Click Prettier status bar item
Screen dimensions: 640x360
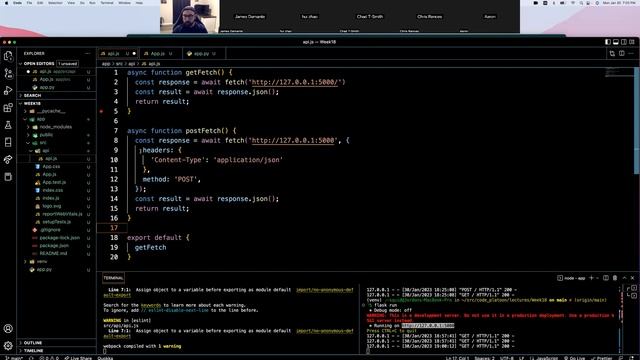(x=602, y=358)
